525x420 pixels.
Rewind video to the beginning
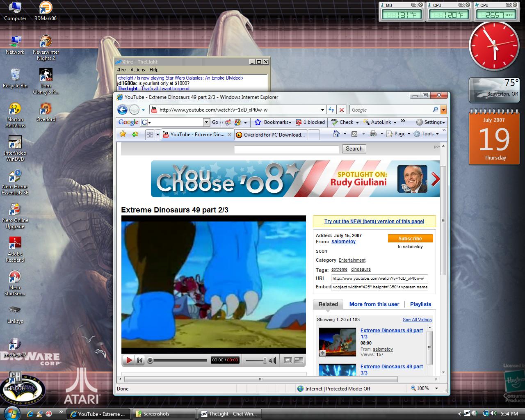coord(139,360)
